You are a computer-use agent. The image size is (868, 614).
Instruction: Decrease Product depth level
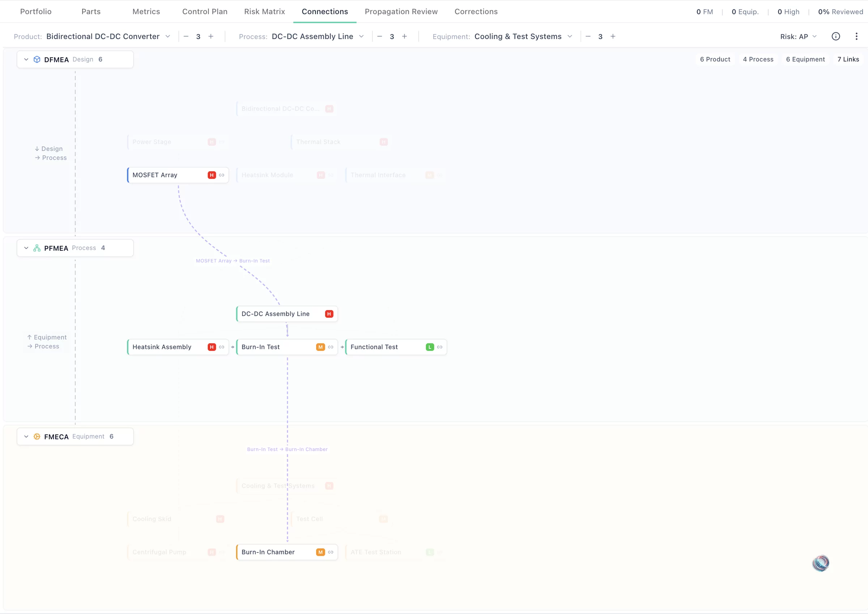click(x=186, y=36)
